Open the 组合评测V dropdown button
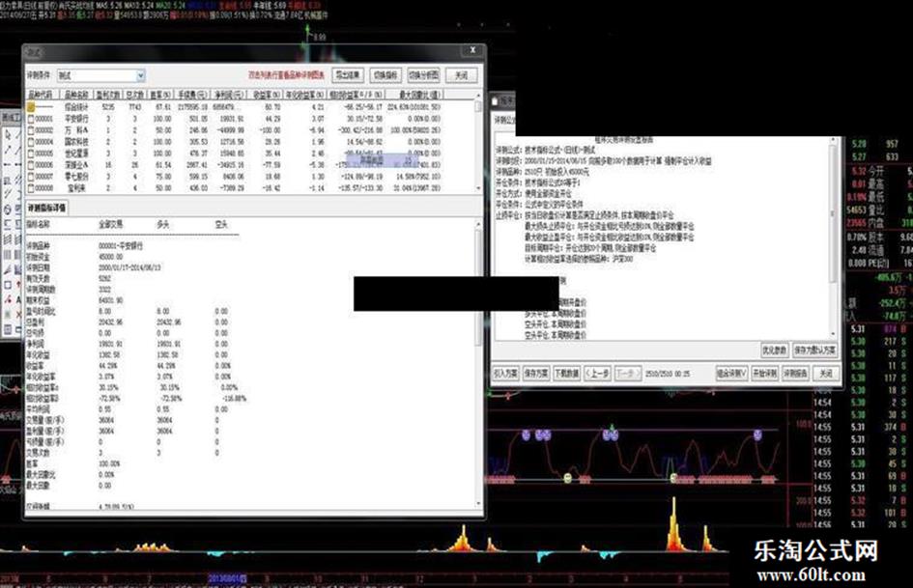The width and height of the screenshot is (913, 588). coord(731,374)
